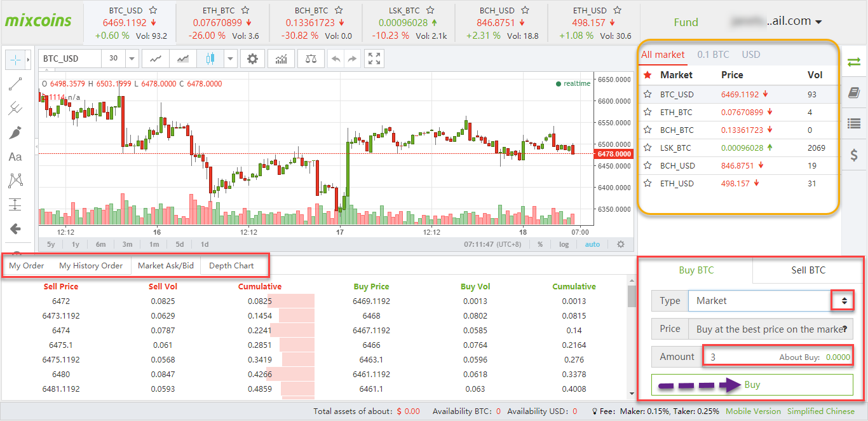This screenshot has height=421, width=868.
Task: Click the Amount input field
Action: (777, 357)
